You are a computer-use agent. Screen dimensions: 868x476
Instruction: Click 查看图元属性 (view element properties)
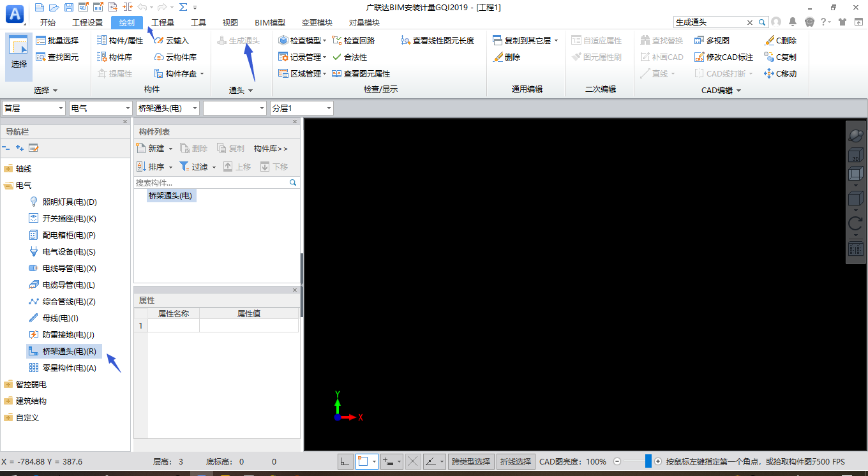(361, 73)
